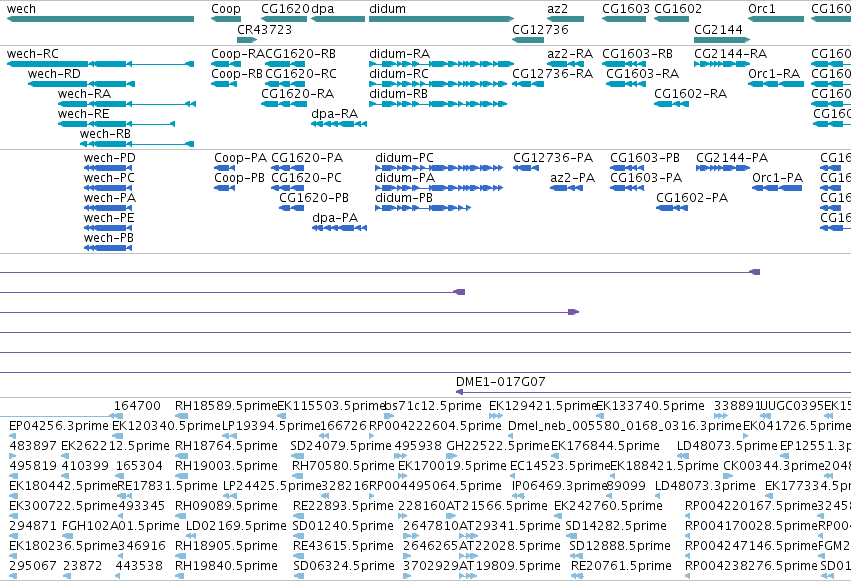
Task: Open the CG12736-RA transcript
Action: click(x=528, y=84)
